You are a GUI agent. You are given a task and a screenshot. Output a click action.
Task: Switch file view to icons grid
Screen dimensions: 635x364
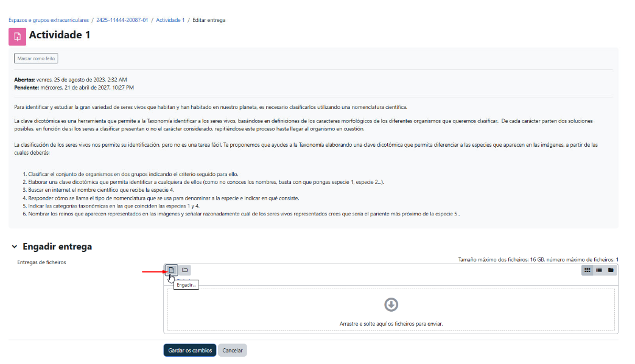[x=588, y=270]
